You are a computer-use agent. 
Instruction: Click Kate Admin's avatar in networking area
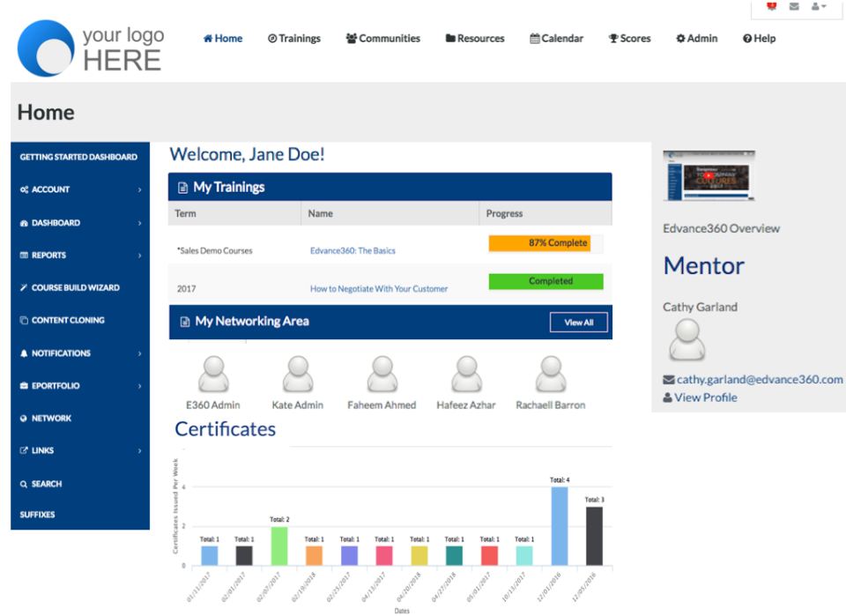point(297,370)
